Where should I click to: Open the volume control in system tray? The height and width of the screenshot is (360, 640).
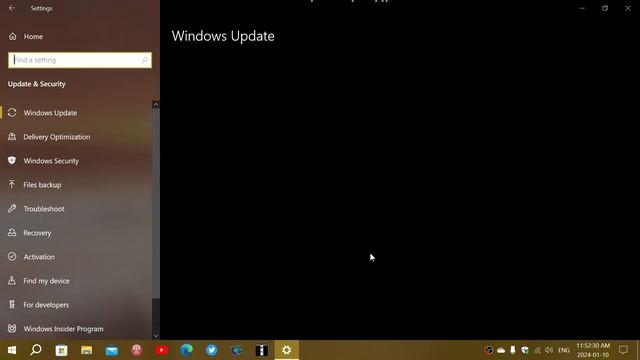549,350
